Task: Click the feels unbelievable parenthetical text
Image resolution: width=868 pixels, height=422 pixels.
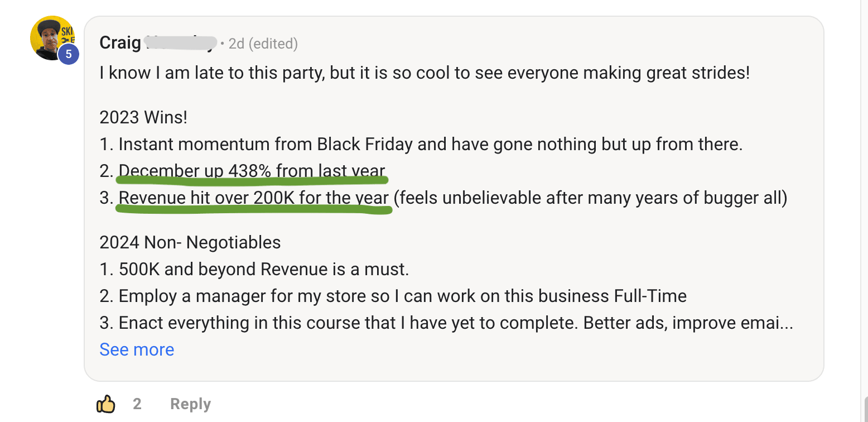Action: coord(591,198)
